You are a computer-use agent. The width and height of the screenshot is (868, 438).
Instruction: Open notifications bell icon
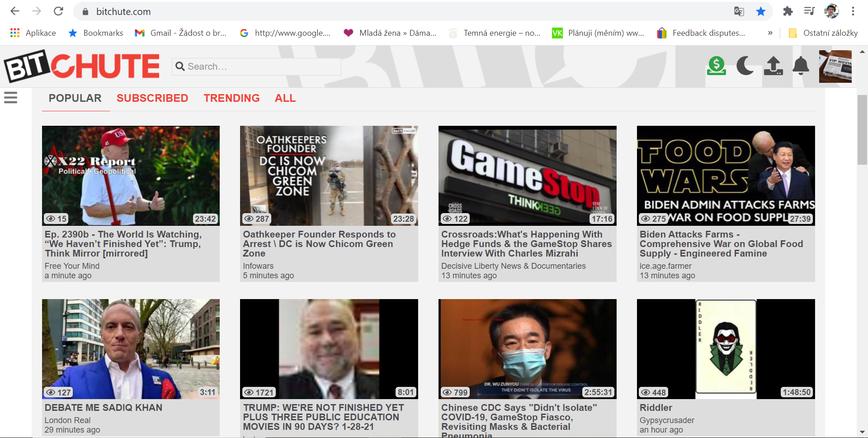(x=801, y=66)
